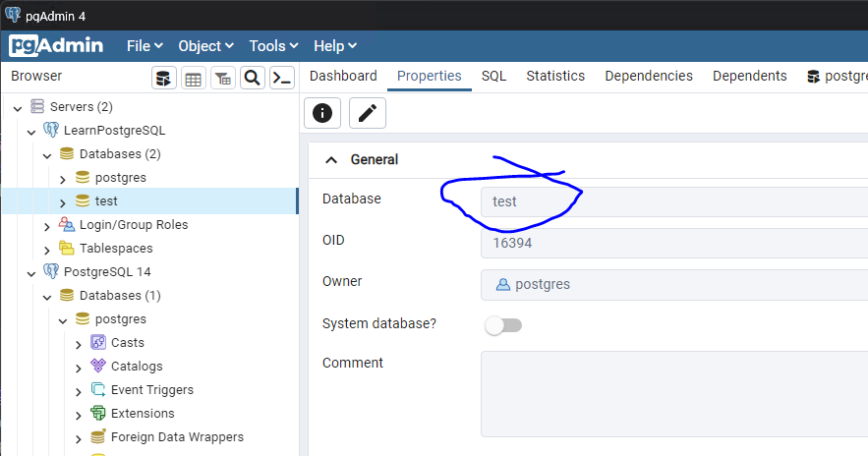Screen dimensions: 868x456
Task: Collapse the Databases (2) node
Action: point(47,155)
